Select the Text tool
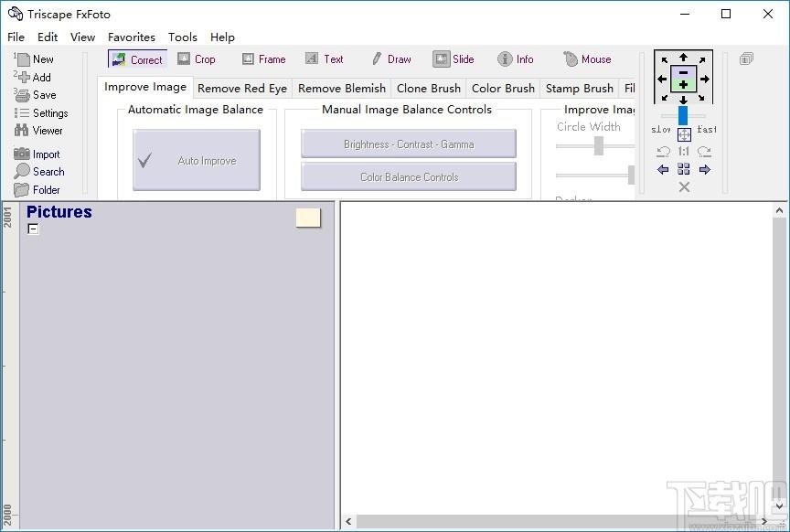The height and width of the screenshot is (532, 790). 324,59
